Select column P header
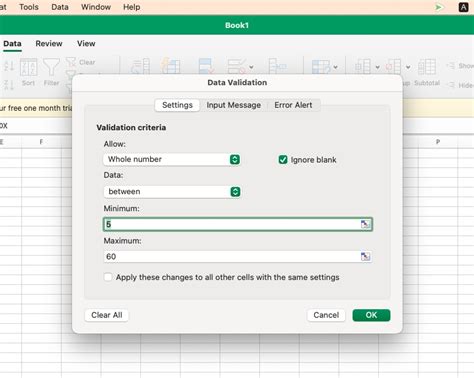 point(438,142)
